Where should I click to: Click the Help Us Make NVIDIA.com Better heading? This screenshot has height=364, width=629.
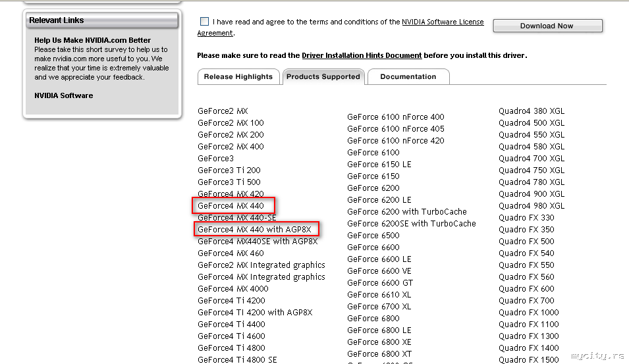(92, 40)
